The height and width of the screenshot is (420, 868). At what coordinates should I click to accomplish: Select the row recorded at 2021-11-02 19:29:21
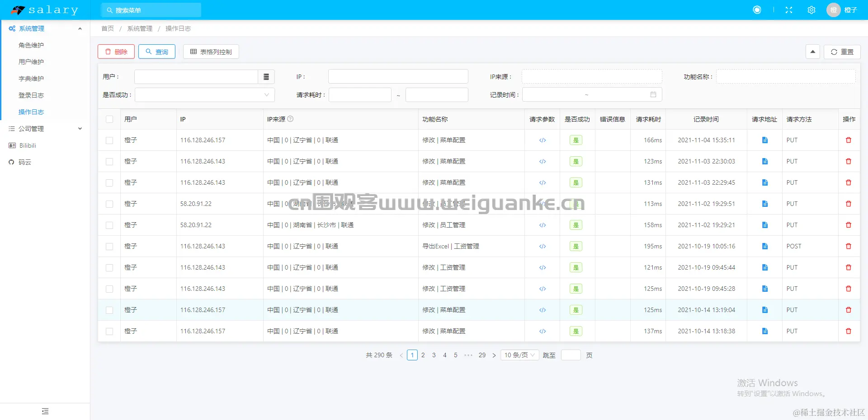click(x=109, y=225)
